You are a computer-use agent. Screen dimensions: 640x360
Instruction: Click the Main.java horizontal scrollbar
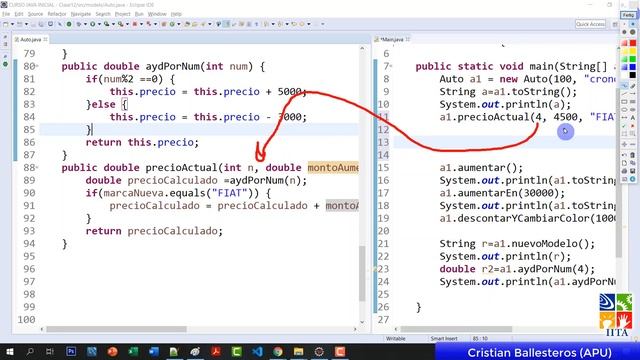pyautogui.click(x=456, y=329)
